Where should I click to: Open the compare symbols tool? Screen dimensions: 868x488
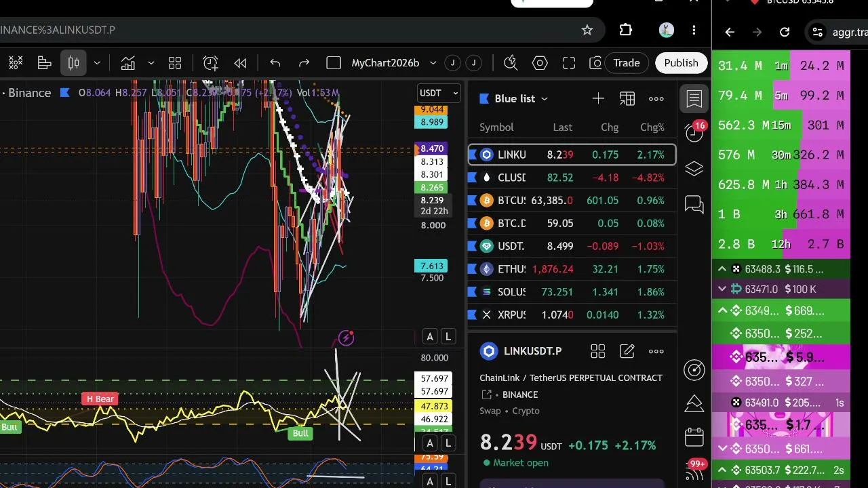[16, 63]
